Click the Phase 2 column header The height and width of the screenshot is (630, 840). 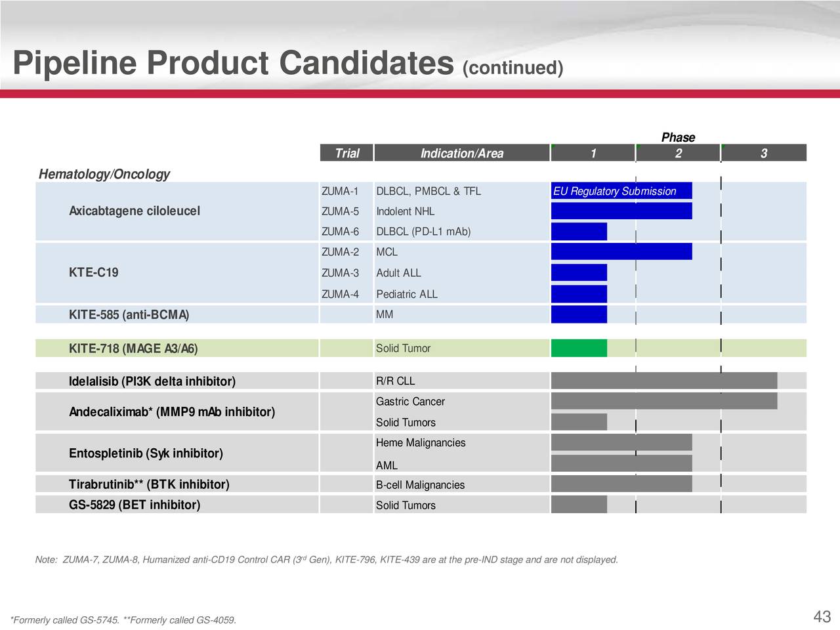[x=678, y=153]
